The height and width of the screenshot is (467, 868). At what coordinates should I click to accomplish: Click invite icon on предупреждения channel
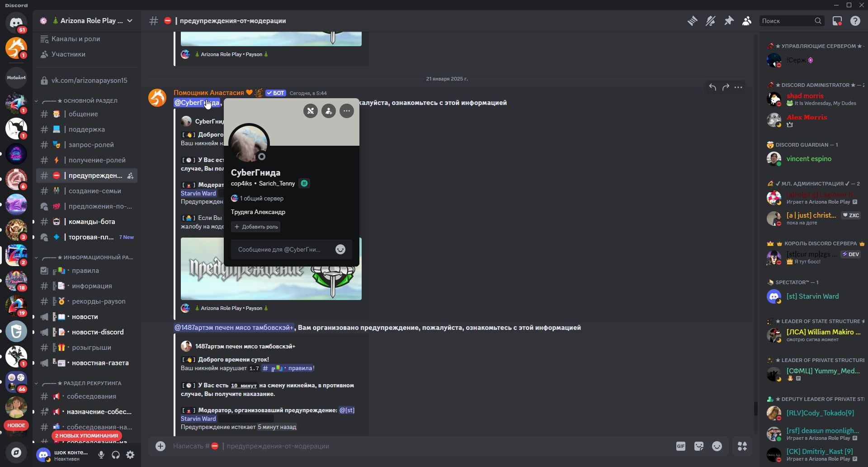coord(130,176)
